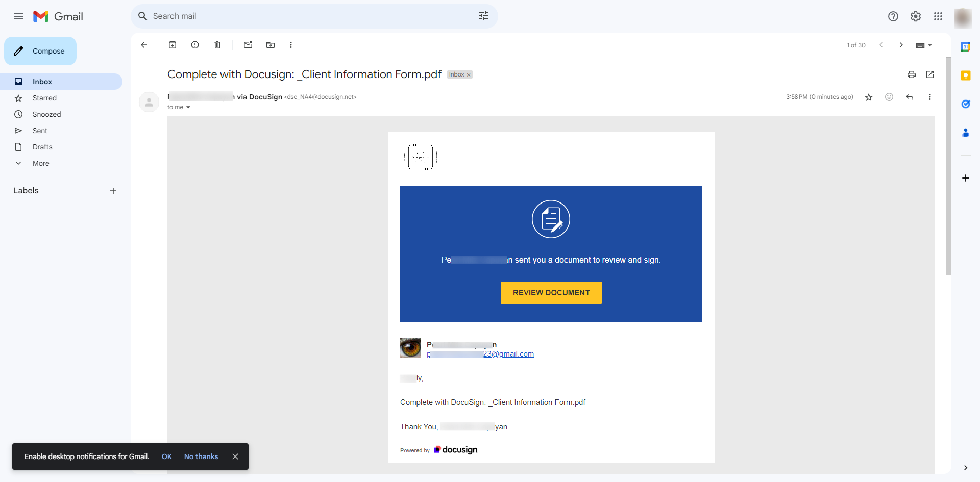Open the Sent folder
The height and width of the screenshot is (482, 980).
click(x=61, y=131)
